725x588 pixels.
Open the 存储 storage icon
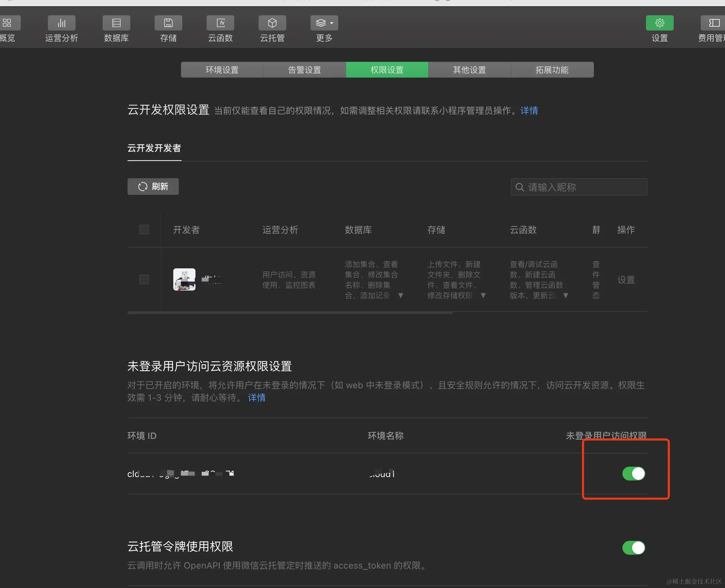pos(168,23)
